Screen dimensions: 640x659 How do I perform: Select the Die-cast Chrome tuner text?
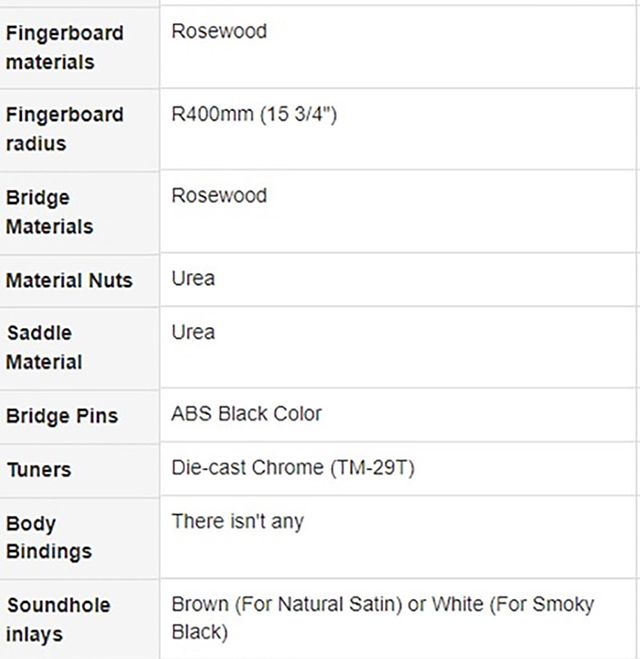coord(248,468)
